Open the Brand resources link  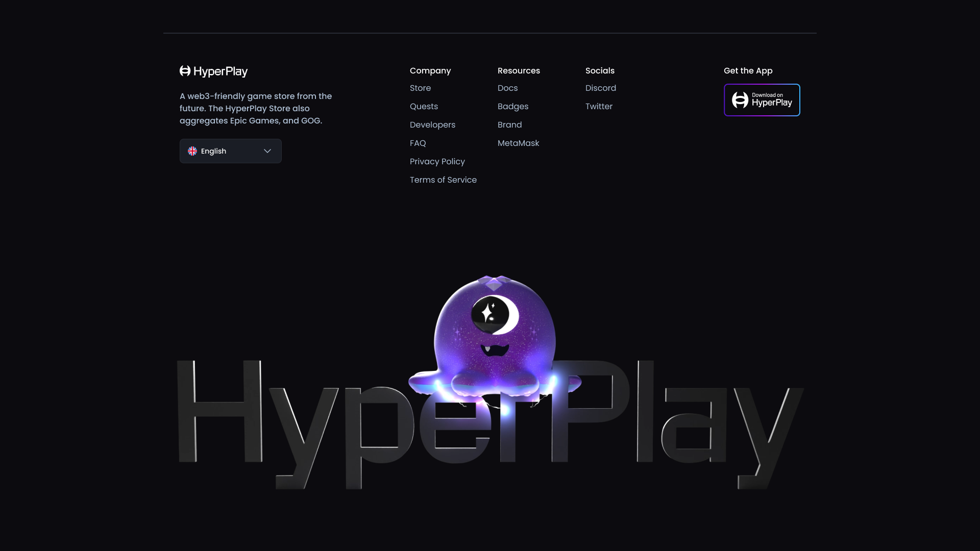click(x=509, y=125)
